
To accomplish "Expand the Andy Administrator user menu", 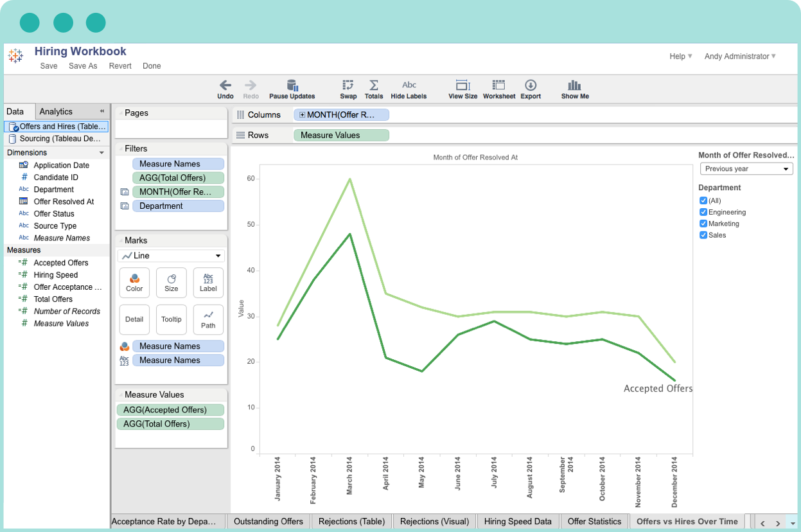I will click(740, 57).
